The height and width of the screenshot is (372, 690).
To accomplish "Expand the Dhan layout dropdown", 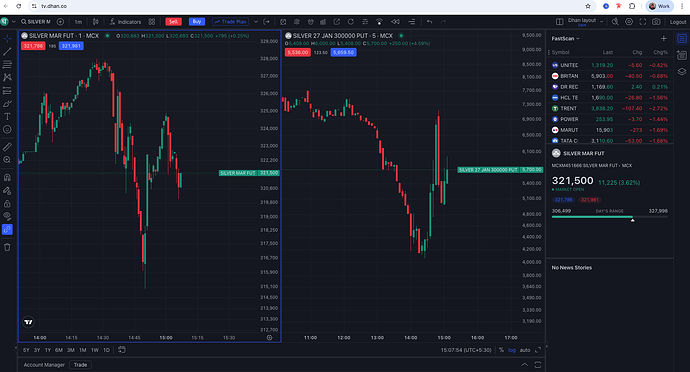I will pyautogui.click(x=602, y=22).
